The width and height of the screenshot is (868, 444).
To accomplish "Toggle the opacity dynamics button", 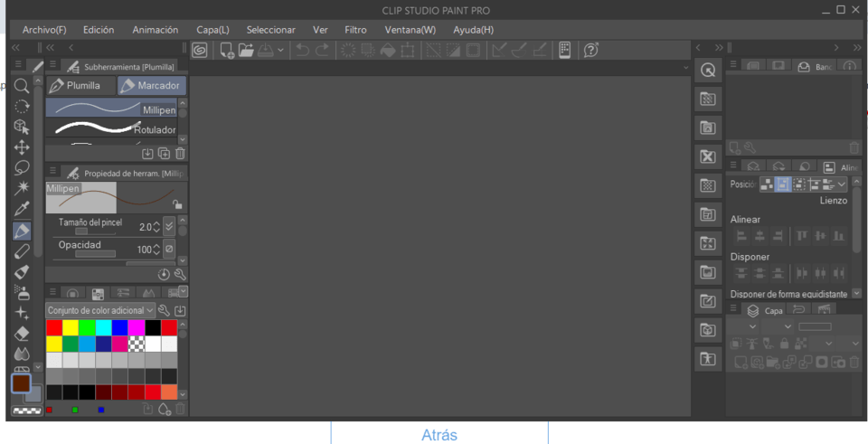I will [169, 249].
